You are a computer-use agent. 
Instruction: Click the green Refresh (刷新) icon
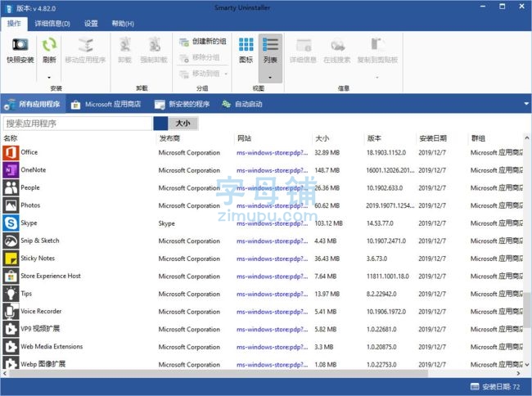pyautogui.click(x=49, y=45)
